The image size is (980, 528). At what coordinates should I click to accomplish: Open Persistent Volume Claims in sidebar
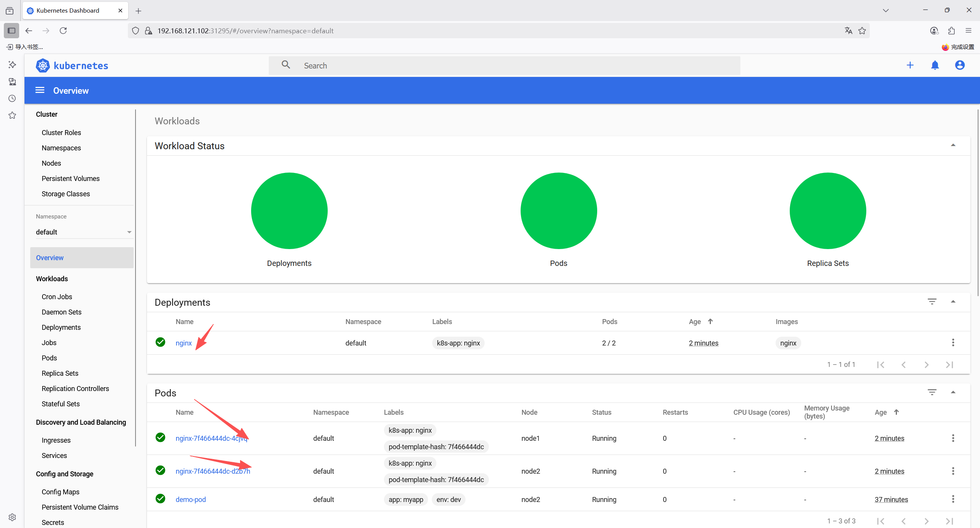80,507
